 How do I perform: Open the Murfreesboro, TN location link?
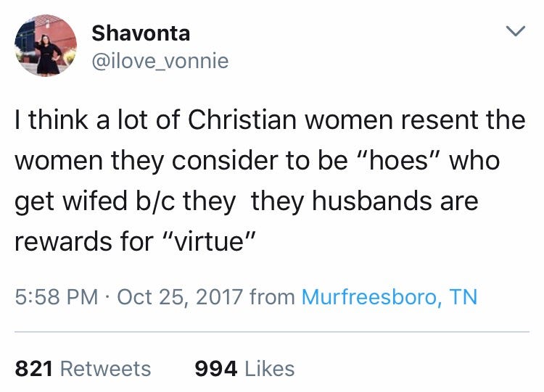(389, 297)
